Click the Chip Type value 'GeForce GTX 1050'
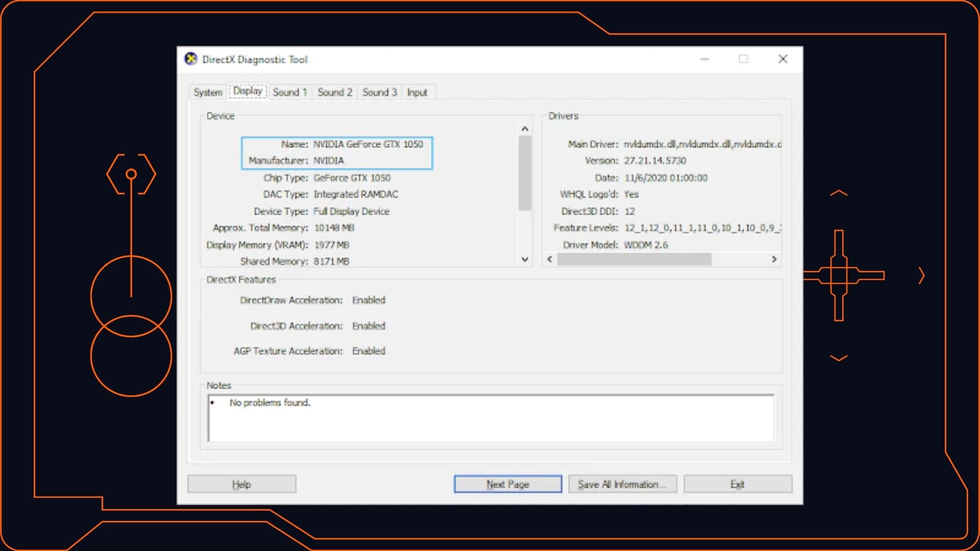980x551 pixels. coord(352,178)
